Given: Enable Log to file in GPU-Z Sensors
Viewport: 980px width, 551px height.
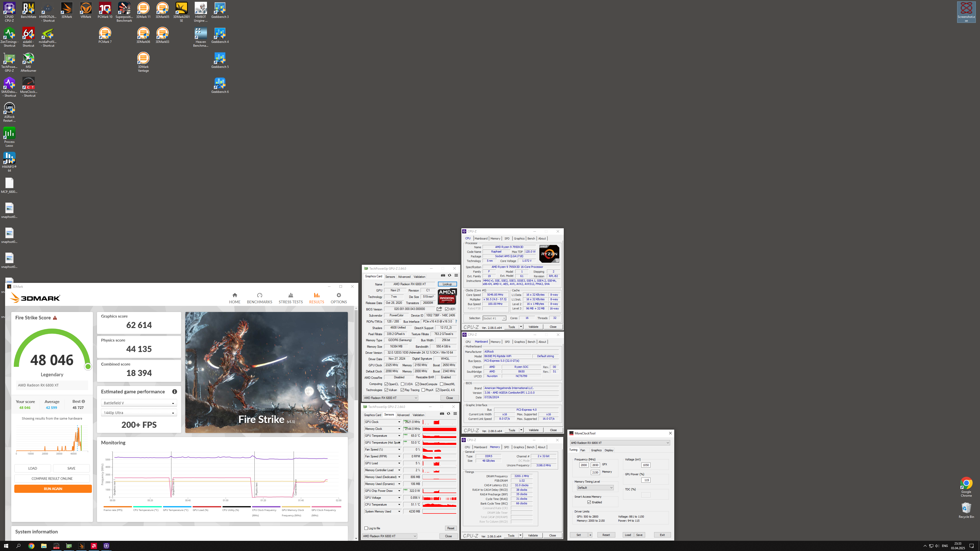Looking at the screenshot, I should 366,528.
